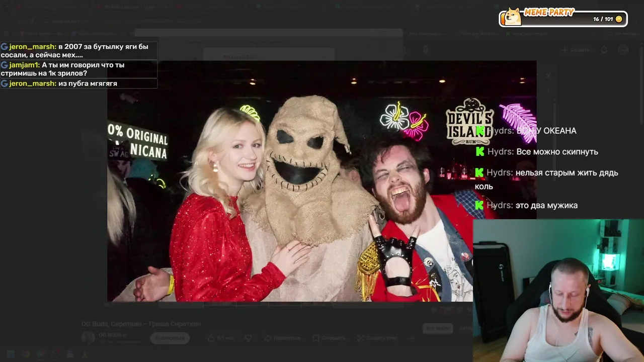644x362 pixels.
Task: Click the streamer webcam overlay
Action: 558,291
